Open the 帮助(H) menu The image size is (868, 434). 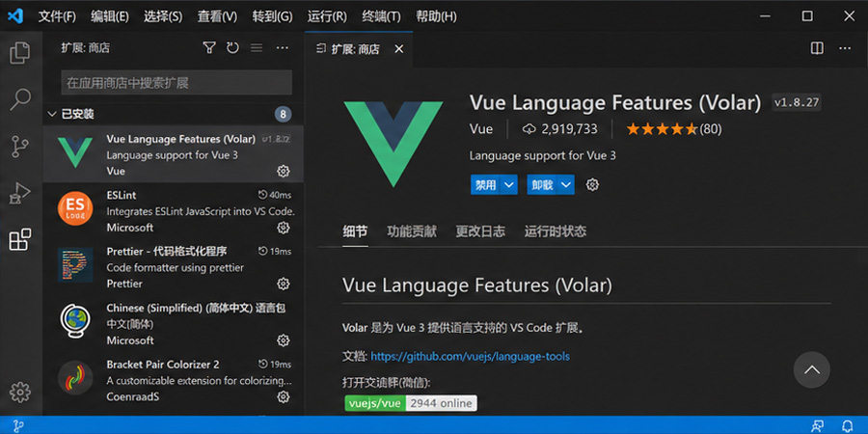pyautogui.click(x=436, y=16)
